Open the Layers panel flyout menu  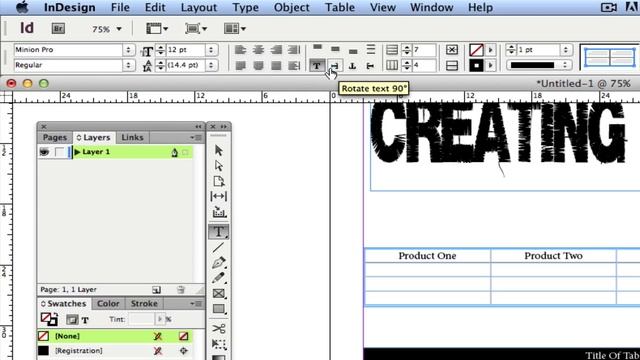[196, 138]
